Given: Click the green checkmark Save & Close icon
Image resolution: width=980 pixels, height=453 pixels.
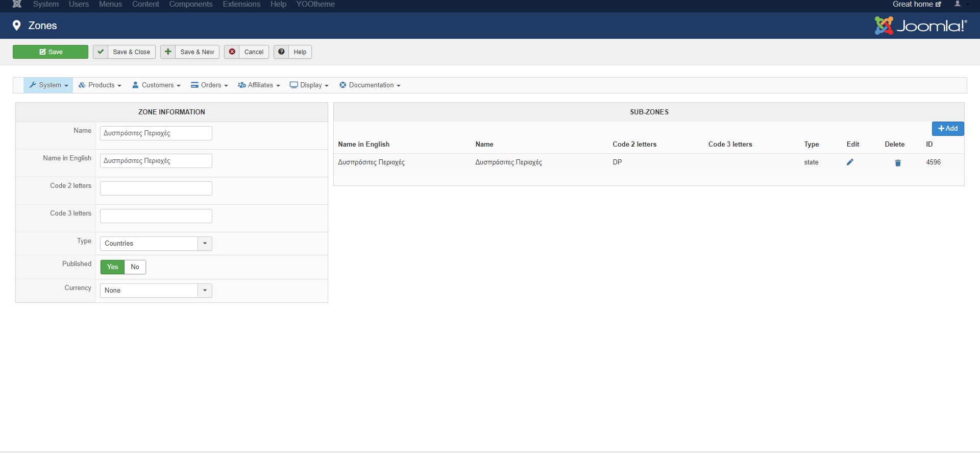Looking at the screenshot, I should pos(101,52).
